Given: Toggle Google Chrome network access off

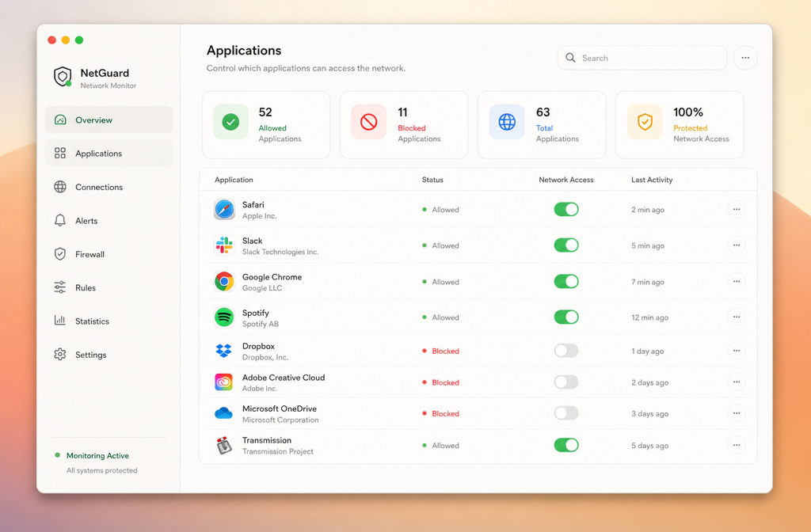Looking at the screenshot, I should [566, 281].
